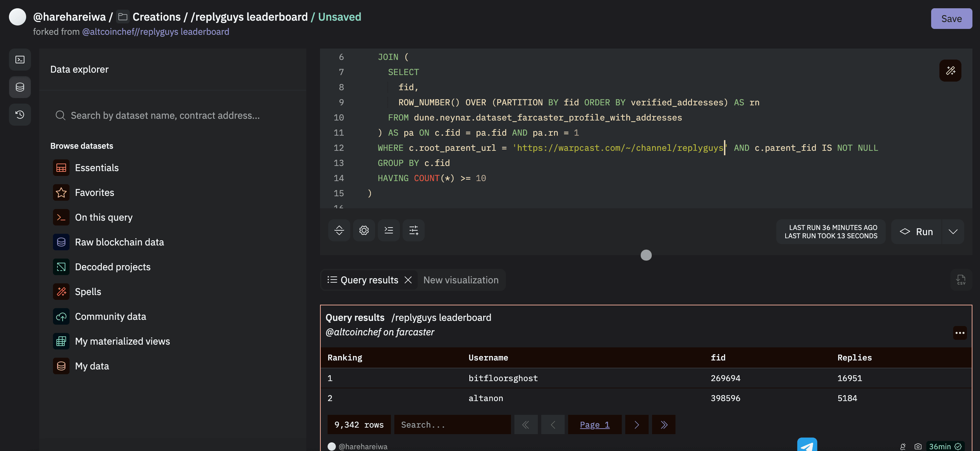Viewport: 980px width, 451px height.
Task: Open the On this query datasets
Action: click(104, 217)
